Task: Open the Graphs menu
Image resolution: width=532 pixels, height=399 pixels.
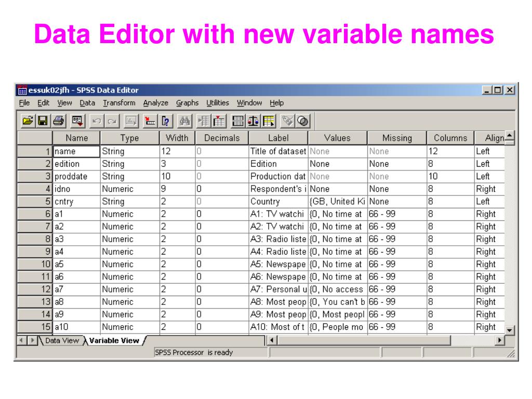Action: pos(187,103)
